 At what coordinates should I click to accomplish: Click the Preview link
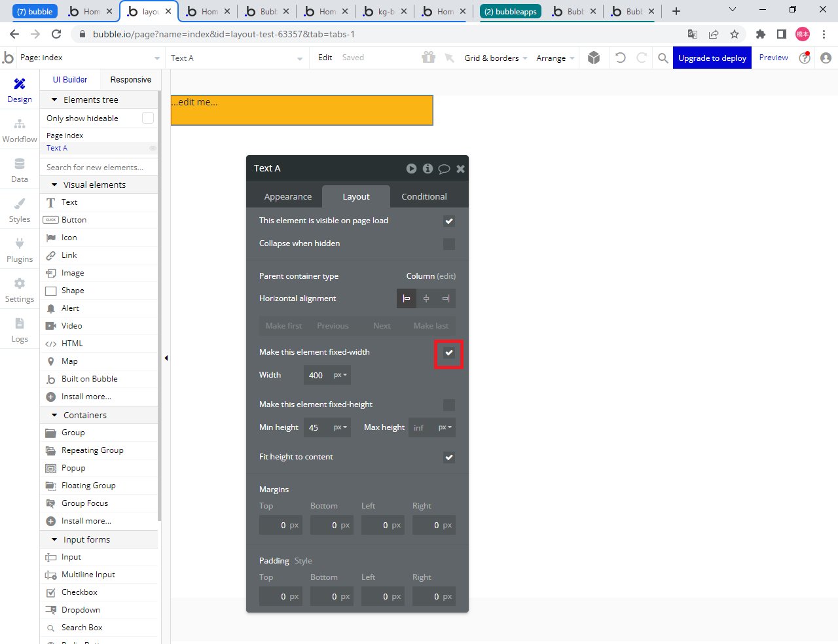click(x=773, y=58)
